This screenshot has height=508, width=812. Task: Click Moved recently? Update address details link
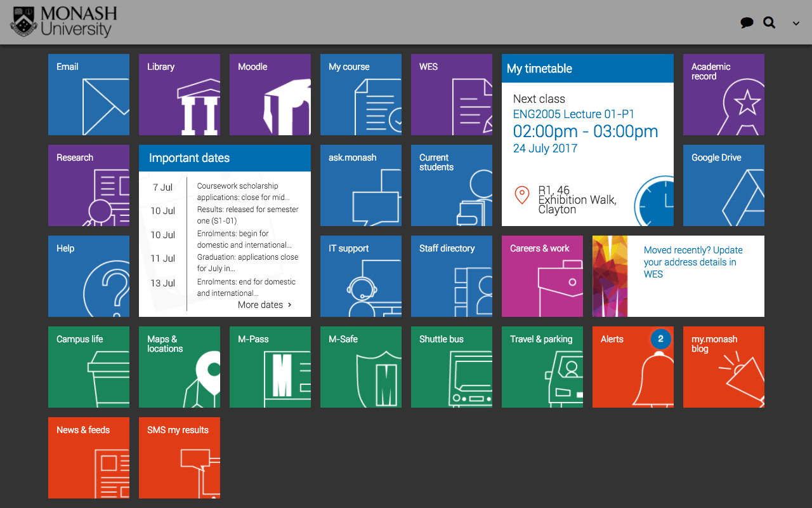[693, 262]
